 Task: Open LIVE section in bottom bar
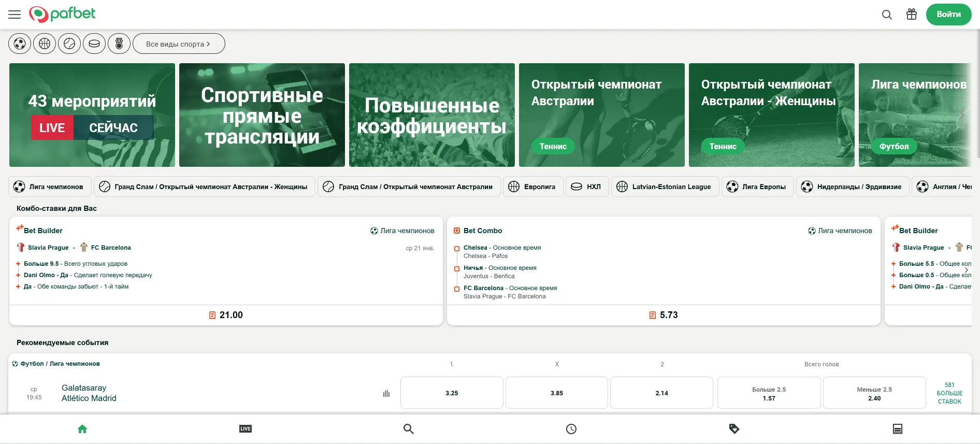(x=246, y=429)
